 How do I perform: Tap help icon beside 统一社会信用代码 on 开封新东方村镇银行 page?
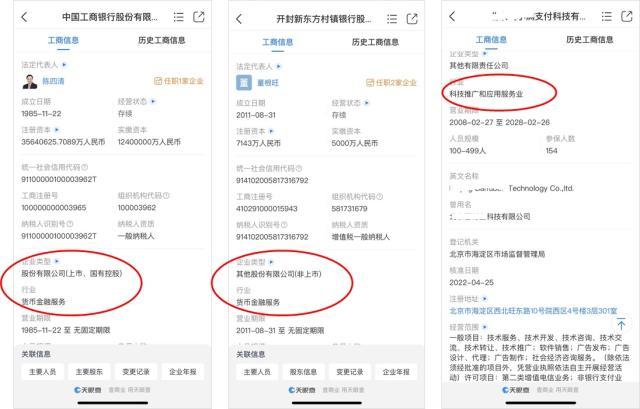tap(299, 168)
